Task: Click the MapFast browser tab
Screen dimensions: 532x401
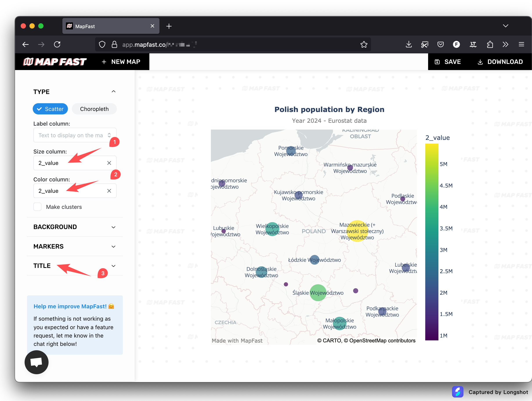Action: [x=111, y=26]
